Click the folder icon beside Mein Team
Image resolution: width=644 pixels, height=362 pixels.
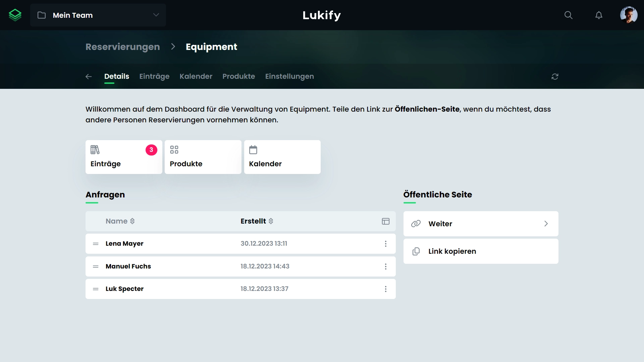(42, 15)
